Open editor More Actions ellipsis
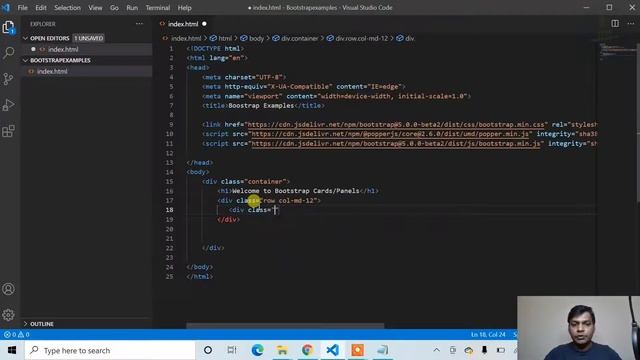 click(631, 24)
